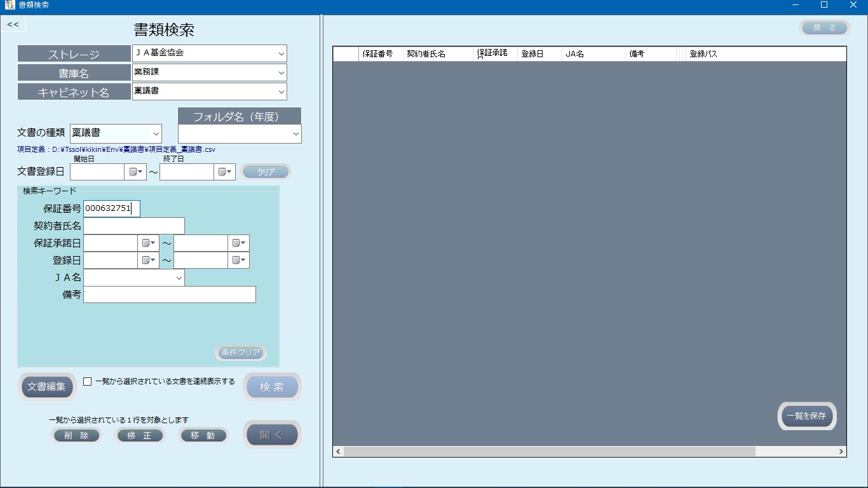Click the 保証承諾日 end date field
868x488 pixels.
(201, 243)
